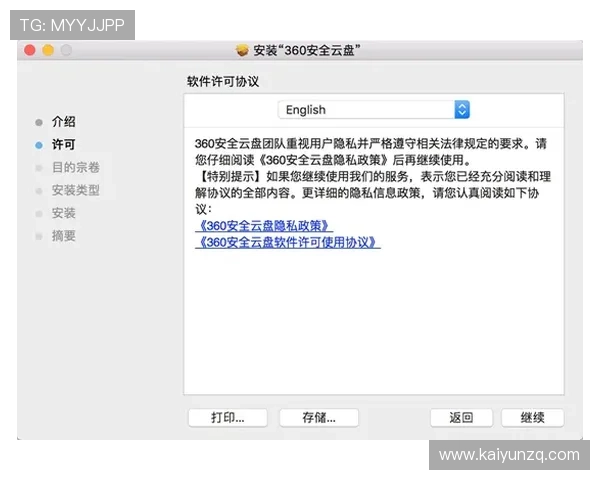Open the English language dropdown
This screenshot has height=480, width=600.
click(x=374, y=110)
